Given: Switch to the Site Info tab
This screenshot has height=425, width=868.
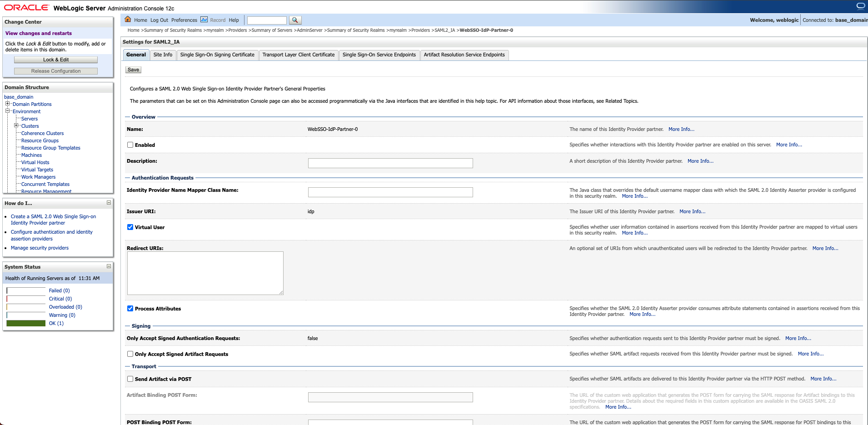Looking at the screenshot, I should 163,55.
